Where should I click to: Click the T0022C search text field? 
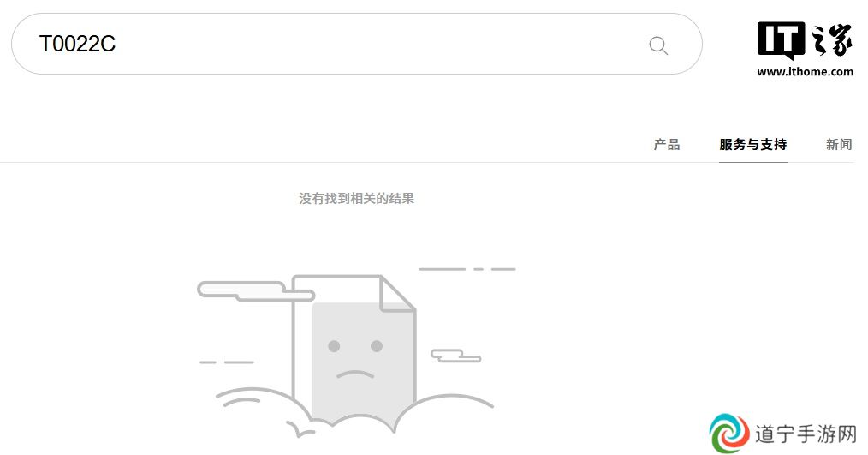(x=356, y=44)
